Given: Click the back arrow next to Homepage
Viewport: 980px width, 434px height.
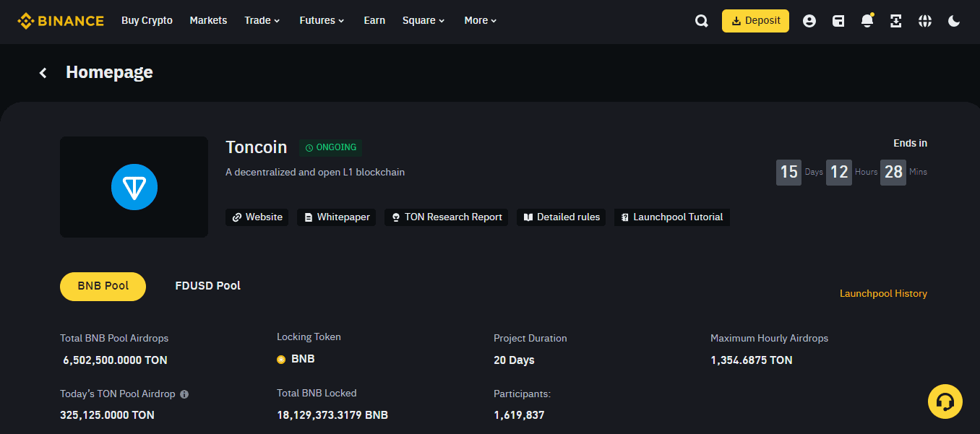Looking at the screenshot, I should click(x=43, y=72).
